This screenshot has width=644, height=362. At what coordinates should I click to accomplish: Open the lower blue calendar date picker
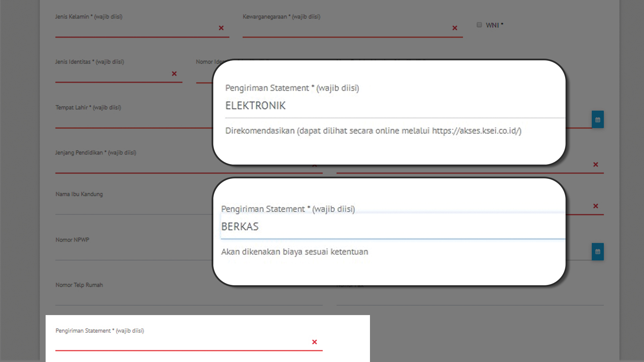(x=597, y=252)
